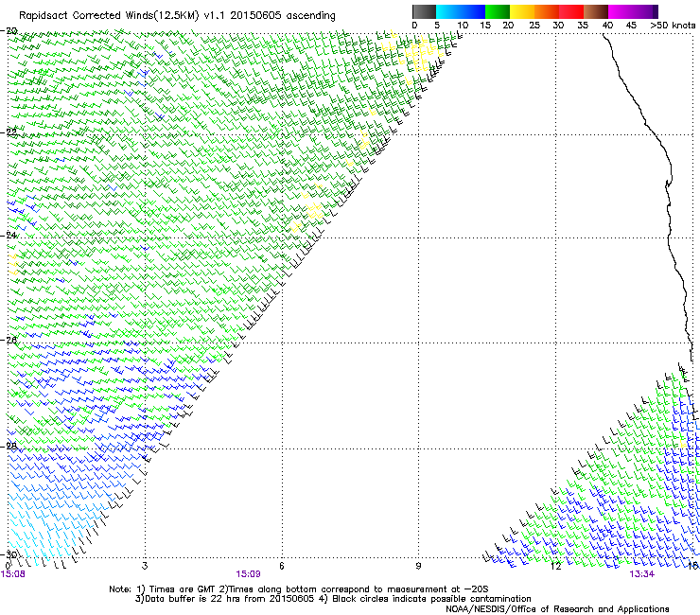Screen dimensions: 700x615
Task: Click the magenta 40-45 knots legend color
Action: (621, 11)
